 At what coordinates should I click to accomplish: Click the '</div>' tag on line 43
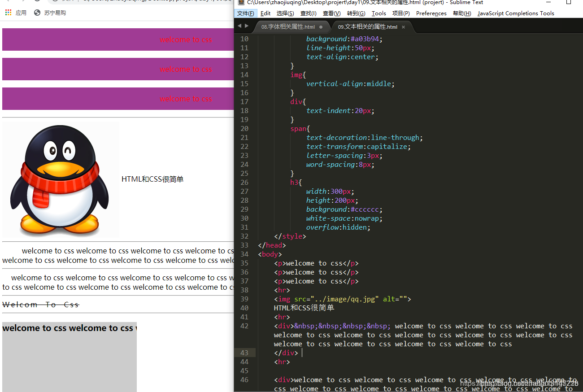pyautogui.click(x=286, y=353)
